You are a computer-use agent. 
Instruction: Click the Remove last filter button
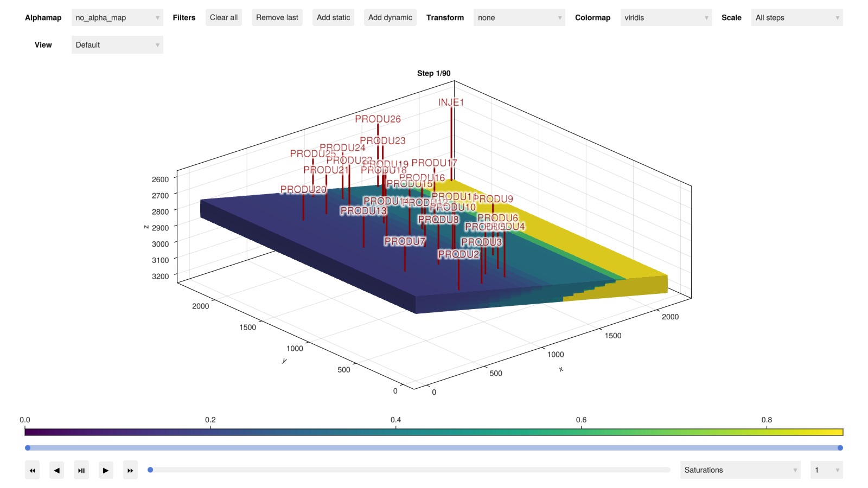coord(277,18)
